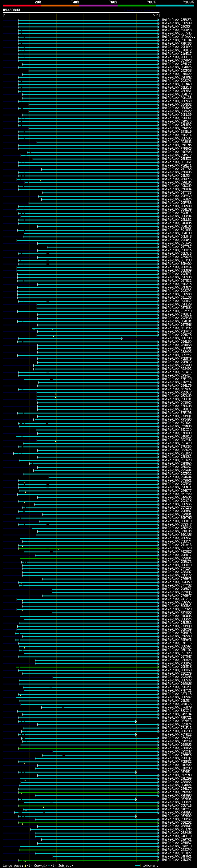Select UniRef100_P93495 label
The height and width of the screenshot is (868, 197).
[x=176, y=419]
